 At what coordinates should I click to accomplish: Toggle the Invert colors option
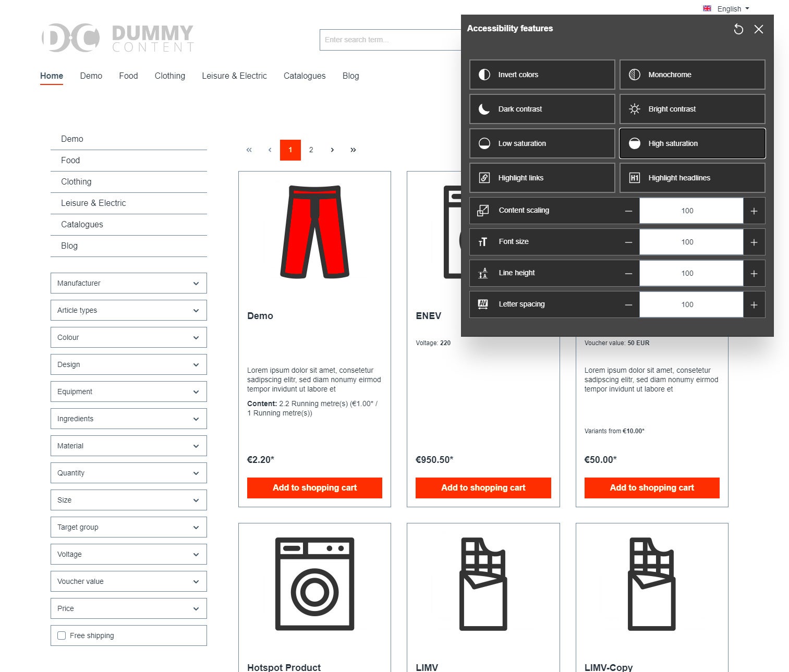coord(542,75)
